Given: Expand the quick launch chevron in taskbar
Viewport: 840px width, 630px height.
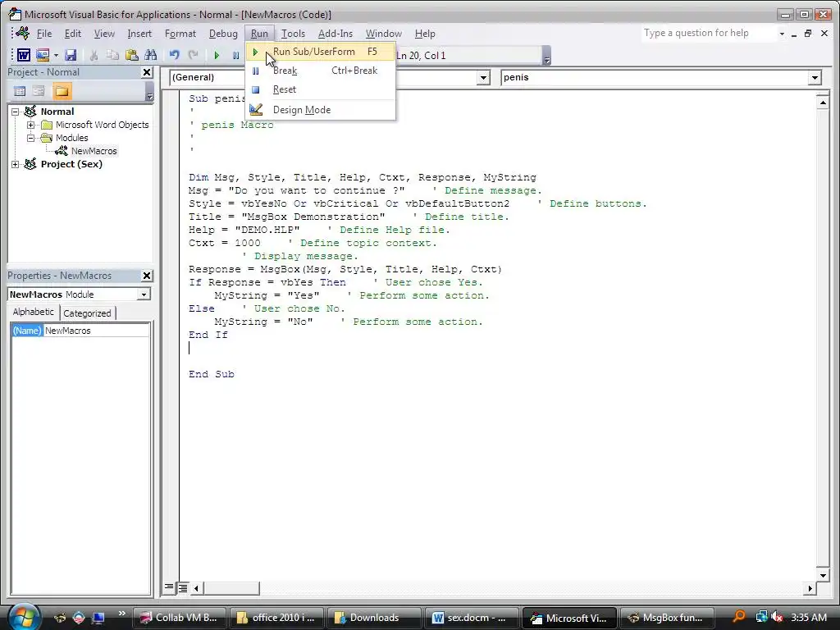Looking at the screenshot, I should pos(121,614).
